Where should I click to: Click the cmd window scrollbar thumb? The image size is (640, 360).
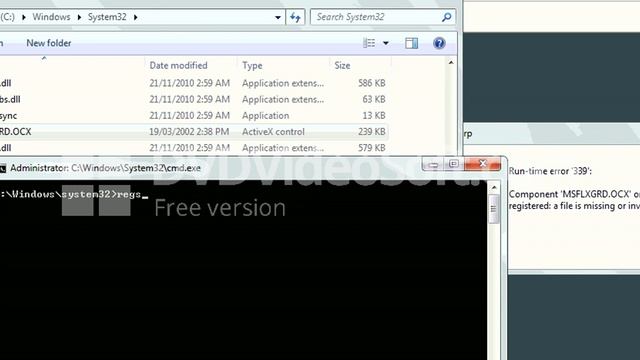click(494, 209)
